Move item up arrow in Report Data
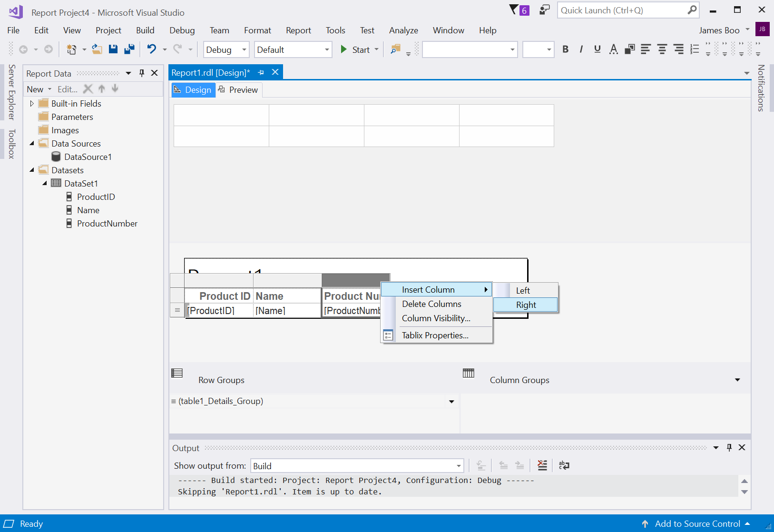774x532 pixels. (102, 89)
